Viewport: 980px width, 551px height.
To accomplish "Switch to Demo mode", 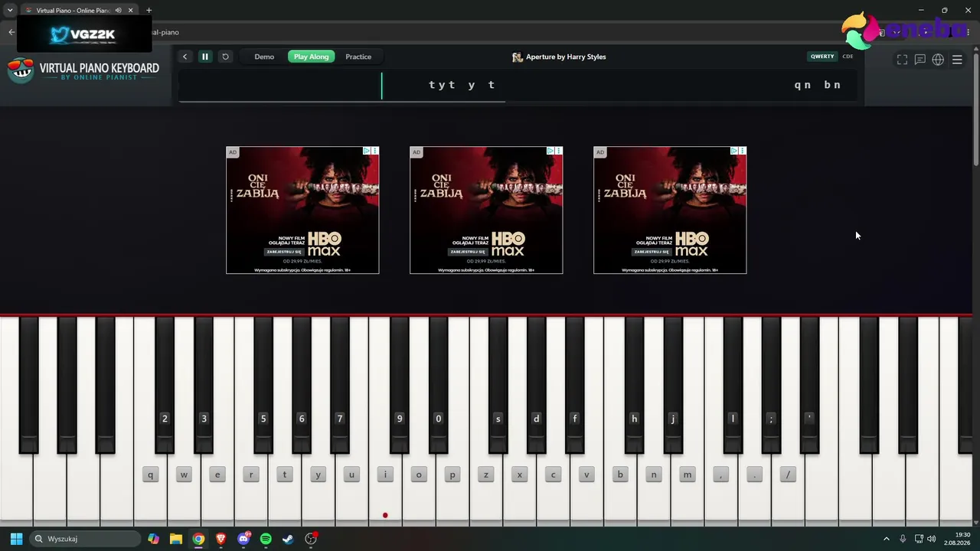I will 264,57.
